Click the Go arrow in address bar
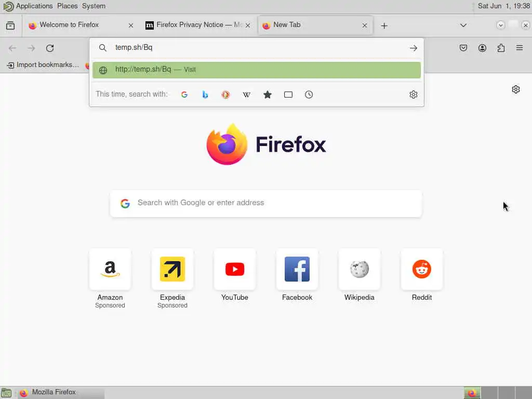This screenshot has height=399, width=532. click(x=413, y=48)
